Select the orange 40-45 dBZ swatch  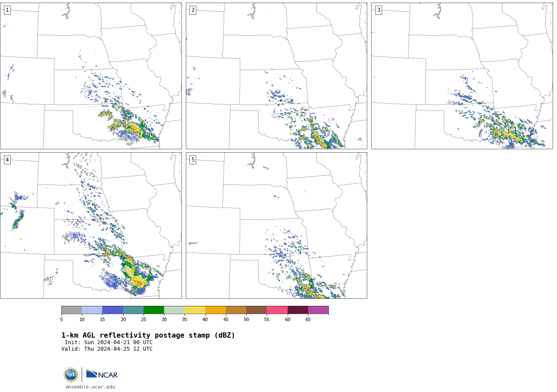(215, 310)
